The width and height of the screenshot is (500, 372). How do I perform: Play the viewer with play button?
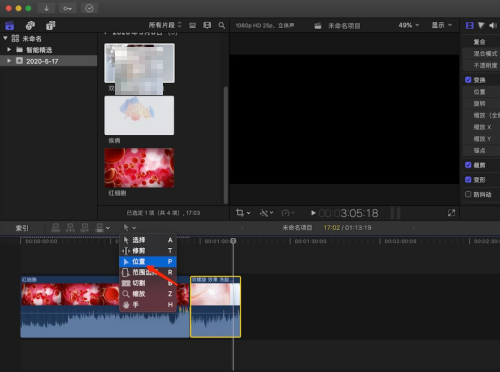tap(313, 213)
